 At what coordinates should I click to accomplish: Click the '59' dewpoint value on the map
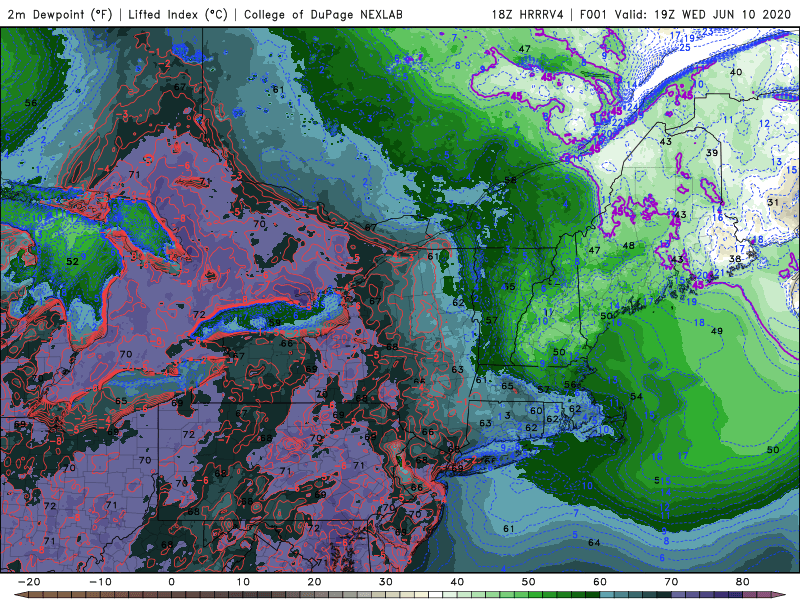(x=274, y=322)
